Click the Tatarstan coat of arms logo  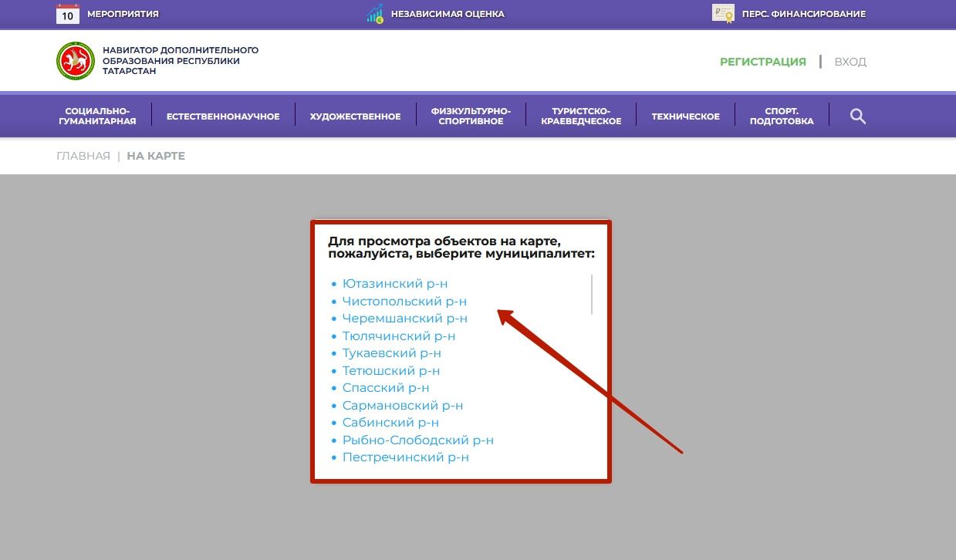tap(76, 61)
